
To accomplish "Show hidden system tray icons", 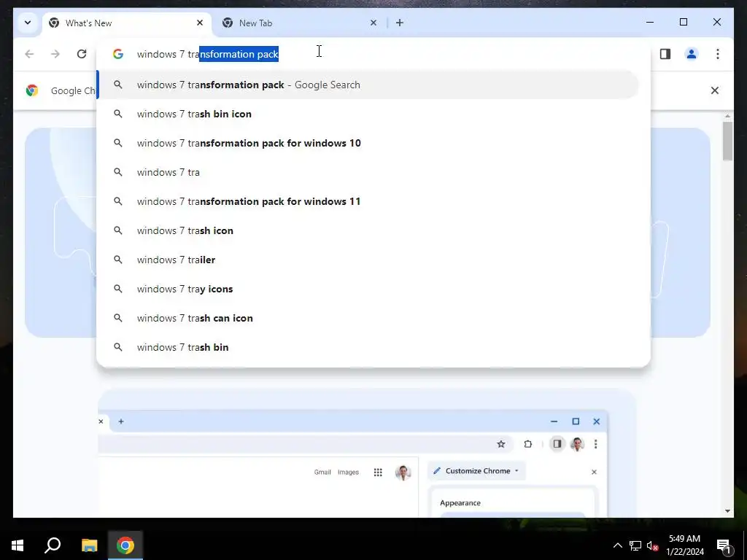I will (617, 545).
